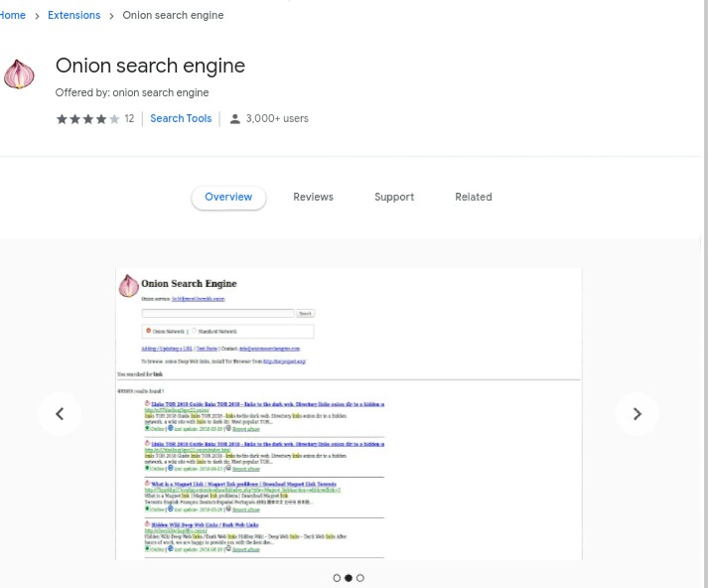The image size is (708, 588).
Task: Click the chevron after the Extensions breadcrumb
Action: (111, 16)
